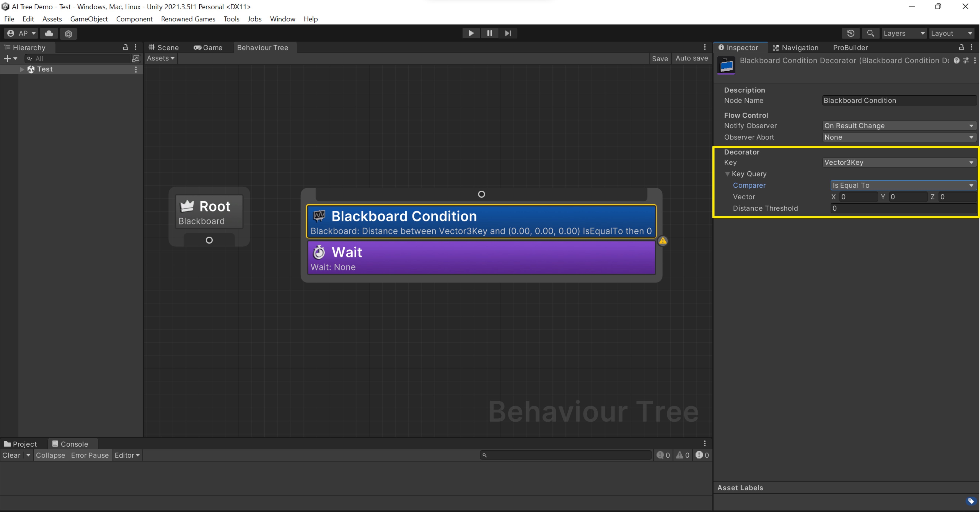Click the Pause button in the toolbar
This screenshot has width=980, height=512.
pyautogui.click(x=489, y=33)
